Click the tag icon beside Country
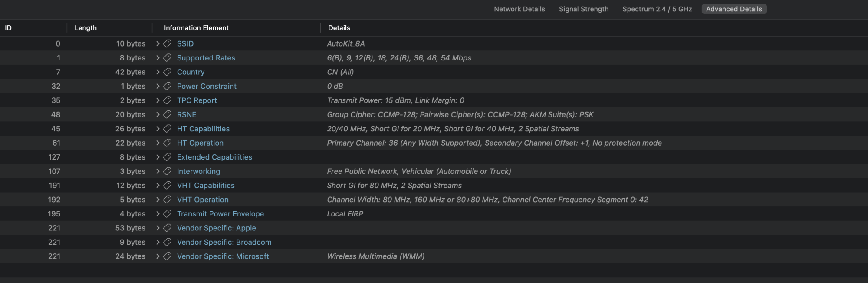The height and width of the screenshot is (283, 868). [167, 72]
